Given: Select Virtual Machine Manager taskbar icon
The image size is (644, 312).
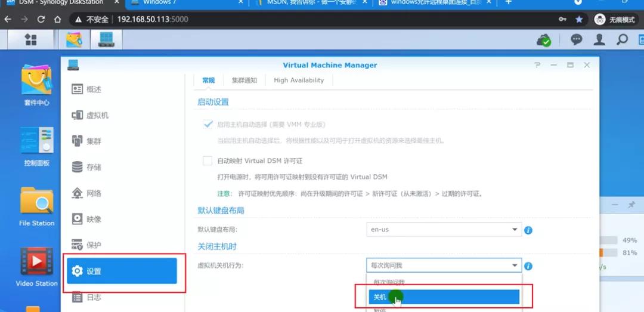Looking at the screenshot, I should pyautogui.click(x=106, y=40).
